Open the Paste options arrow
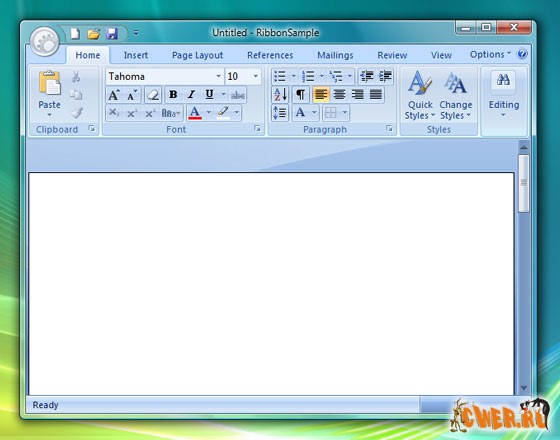The image size is (560, 440). (49, 115)
